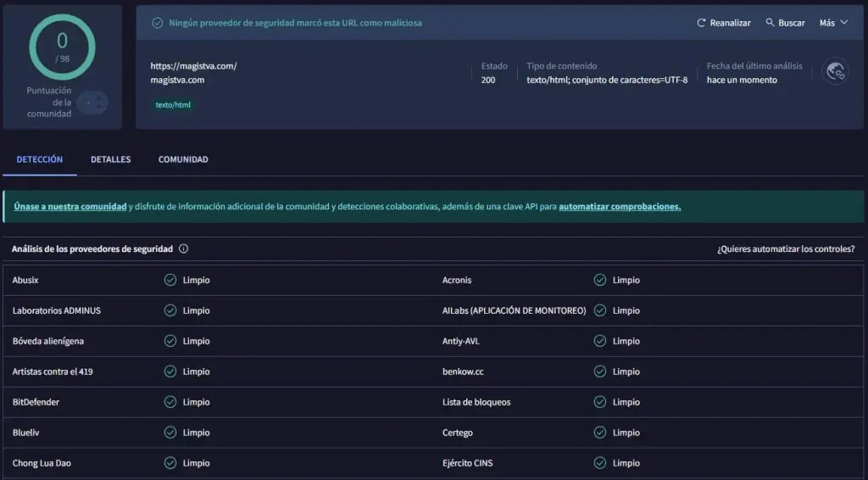
Task: Open the COMUNIDAD tab
Action: [183, 159]
